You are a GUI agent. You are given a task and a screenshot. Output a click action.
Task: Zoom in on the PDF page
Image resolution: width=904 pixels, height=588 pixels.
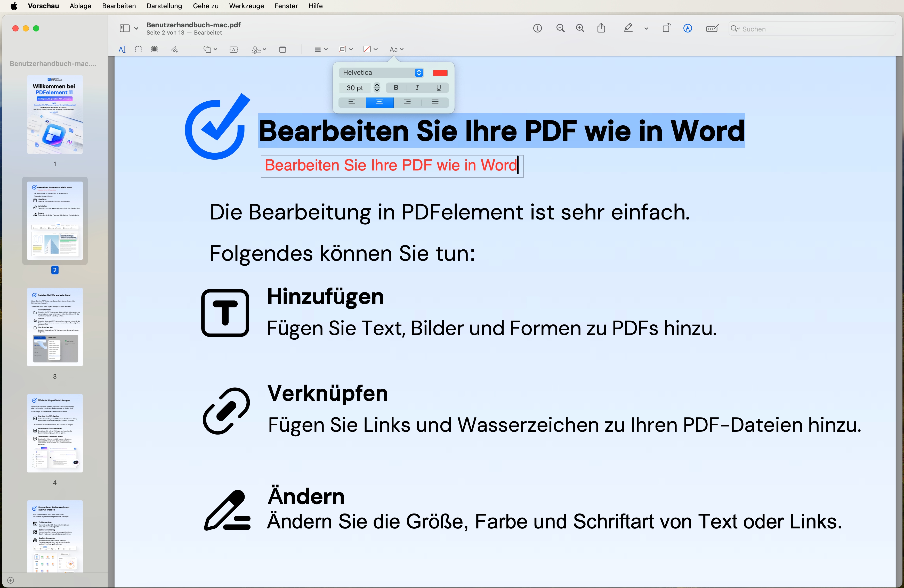580,28
